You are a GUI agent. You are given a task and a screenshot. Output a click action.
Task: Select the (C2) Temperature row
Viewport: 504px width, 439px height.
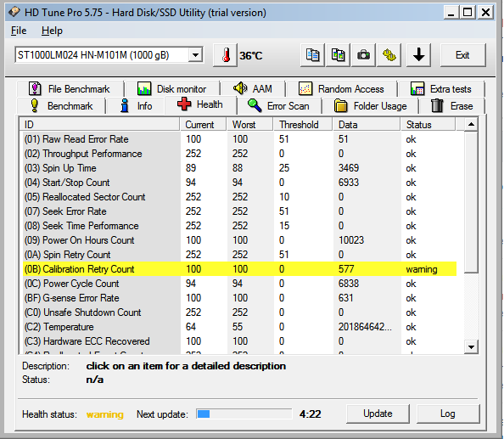(x=240, y=327)
